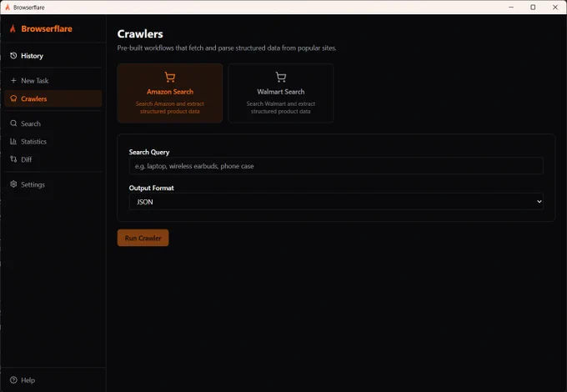Select the Walmart Search crawler card
The width and height of the screenshot is (567, 392).
[x=281, y=93]
